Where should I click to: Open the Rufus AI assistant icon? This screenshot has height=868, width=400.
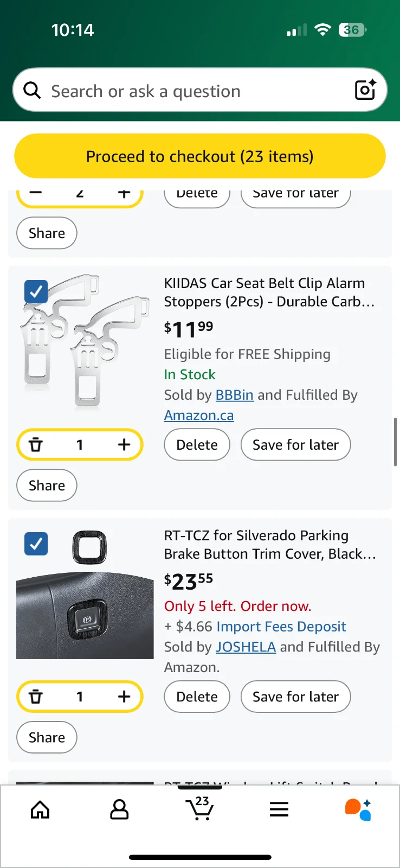[358, 809]
